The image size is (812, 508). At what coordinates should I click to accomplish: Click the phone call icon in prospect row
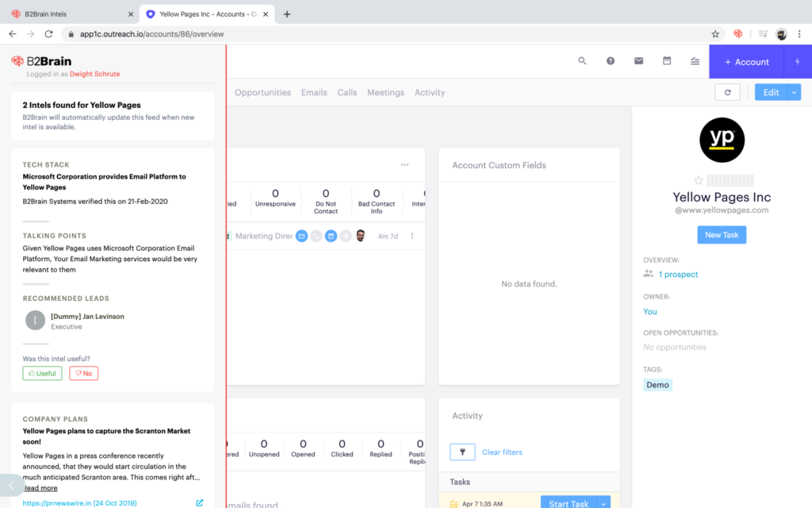click(316, 236)
